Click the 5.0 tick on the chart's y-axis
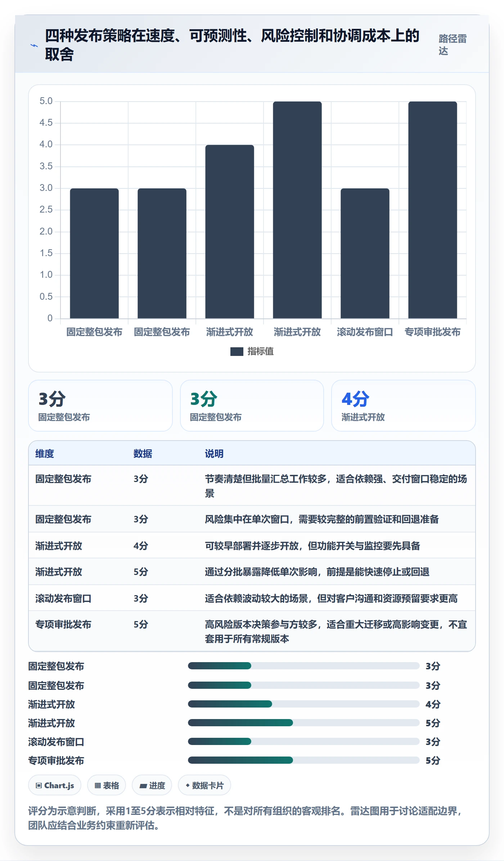The height and width of the screenshot is (861, 504). (46, 101)
